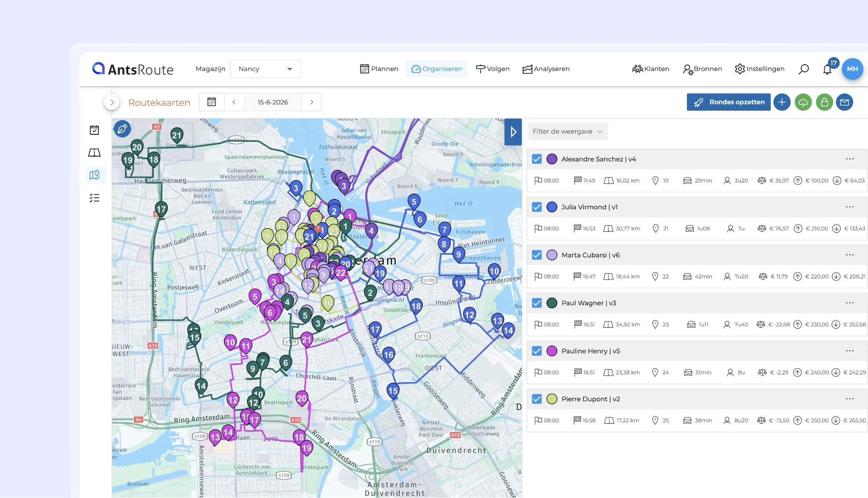The image size is (868, 498).
Task: Click Rondes opzetten button
Action: (729, 102)
